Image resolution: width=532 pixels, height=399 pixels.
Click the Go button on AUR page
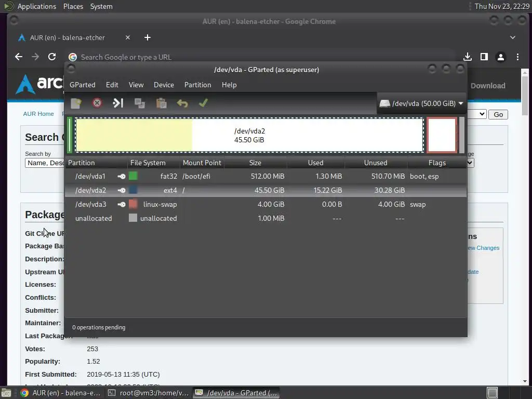(x=498, y=114)
